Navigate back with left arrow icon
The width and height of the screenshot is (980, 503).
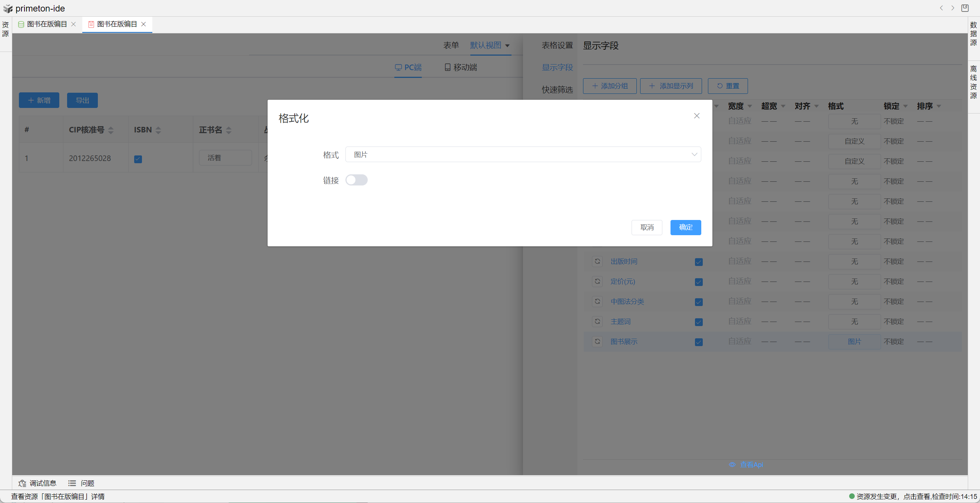coord(941,8)
